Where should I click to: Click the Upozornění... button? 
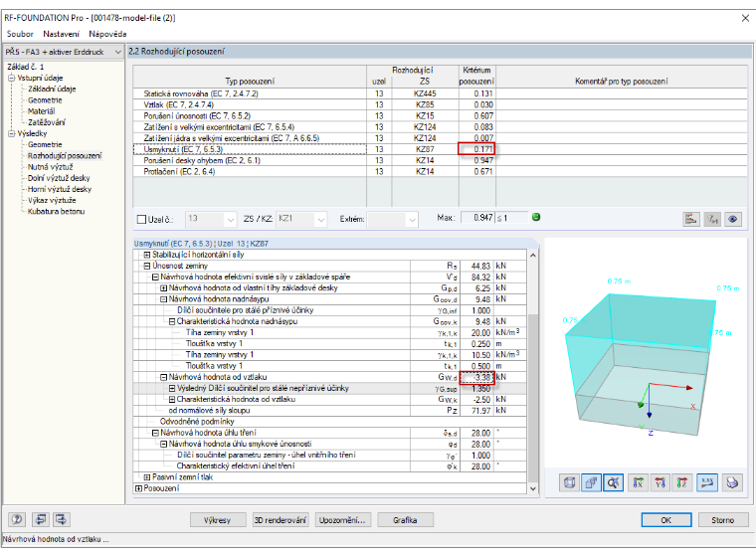[x=342, y=520]
